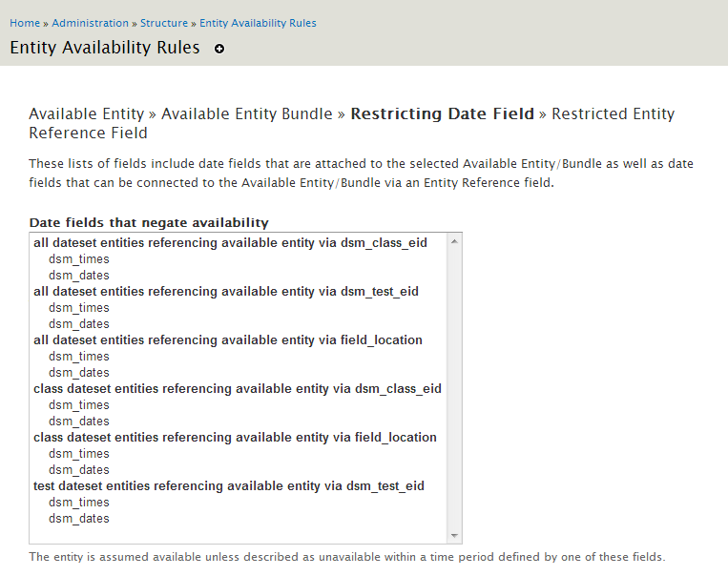This screenshot has width=728, height=576.
Task: Go to the Home breadcrumb link
Action: (25, 23)
